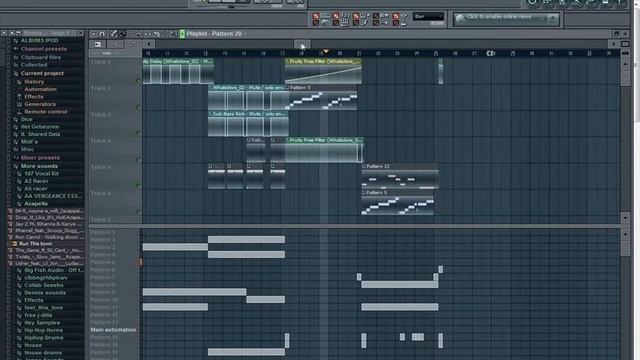Open Generators under Current project
The height and width of the screenshot is (360, 640).
pyautogui.click(x=40, y=104)
